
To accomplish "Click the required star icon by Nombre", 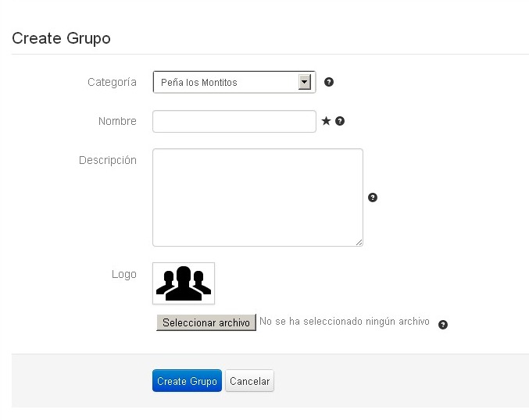I will tap(326, 121).
